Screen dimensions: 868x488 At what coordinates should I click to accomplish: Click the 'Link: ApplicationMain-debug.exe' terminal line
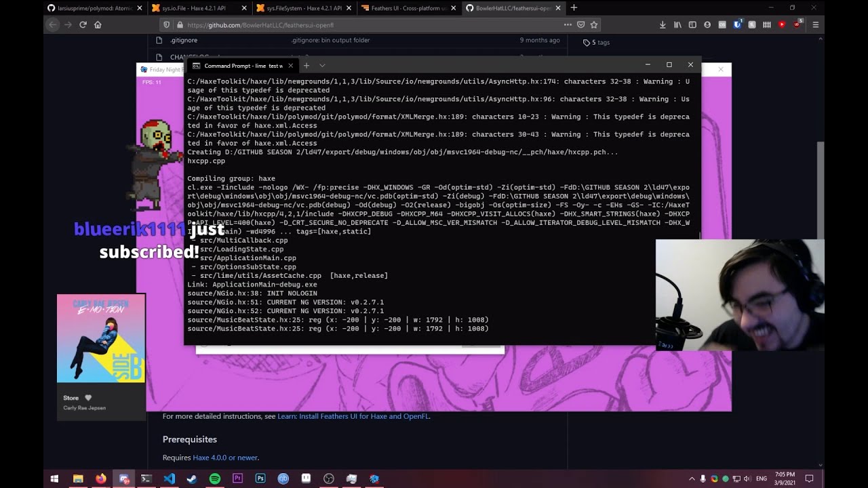252,285
